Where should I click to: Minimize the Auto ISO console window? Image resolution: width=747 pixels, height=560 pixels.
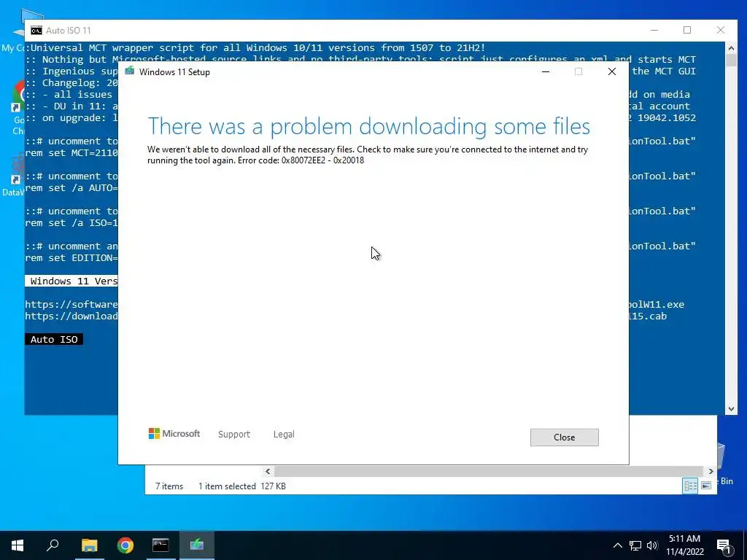click(654, 30)
